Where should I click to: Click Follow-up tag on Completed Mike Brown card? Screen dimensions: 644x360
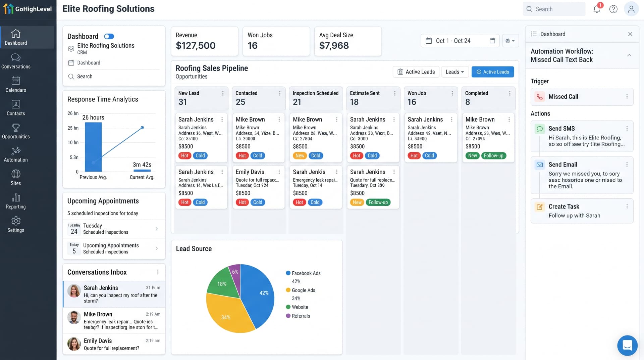[493, 156]
